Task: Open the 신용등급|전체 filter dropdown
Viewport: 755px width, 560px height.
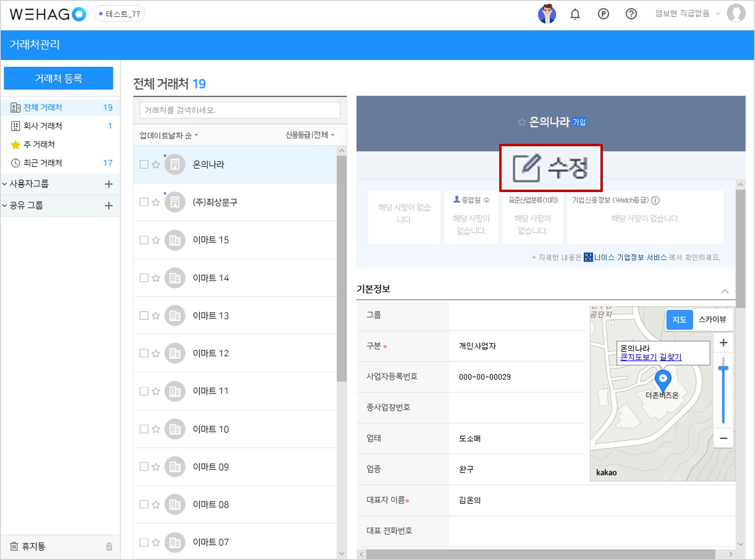Action: click(310, 135)
